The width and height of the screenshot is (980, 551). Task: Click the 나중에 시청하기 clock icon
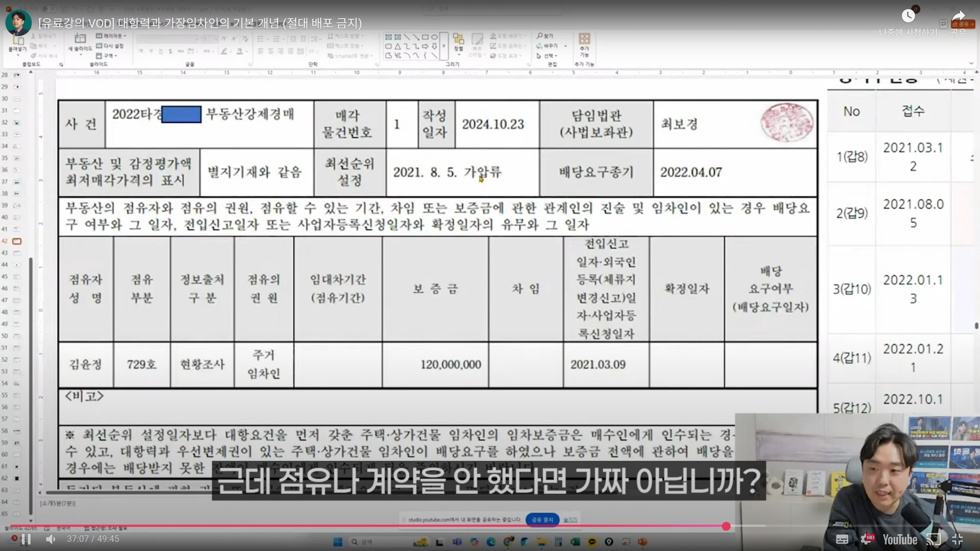908,16
